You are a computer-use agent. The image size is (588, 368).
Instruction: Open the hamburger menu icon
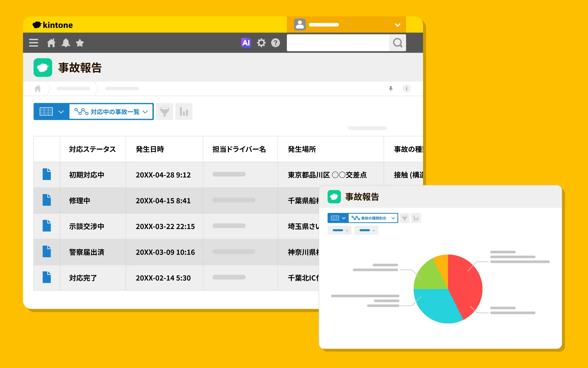[x=34, y=43]
